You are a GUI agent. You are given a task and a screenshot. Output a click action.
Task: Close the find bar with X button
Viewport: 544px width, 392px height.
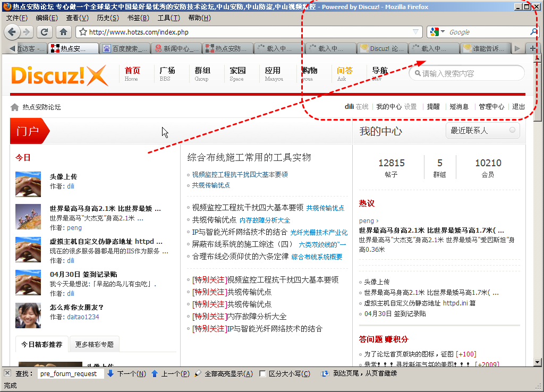click(7, 373)
